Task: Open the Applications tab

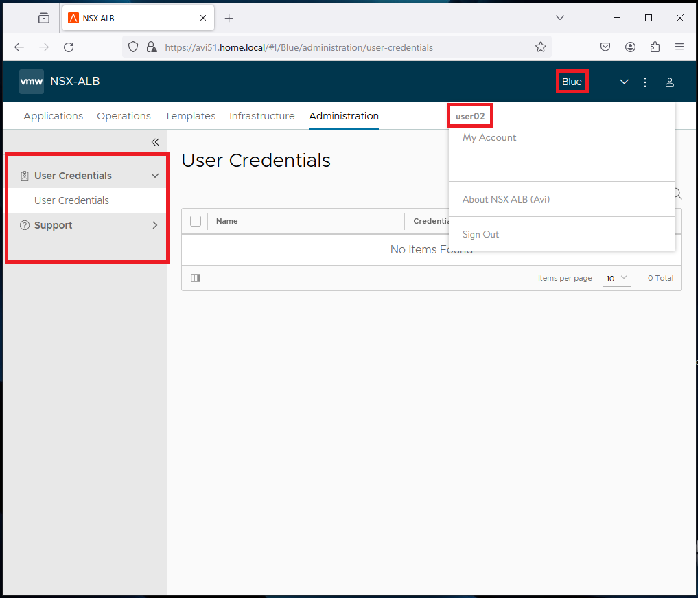Action: (x=53, y=116)
